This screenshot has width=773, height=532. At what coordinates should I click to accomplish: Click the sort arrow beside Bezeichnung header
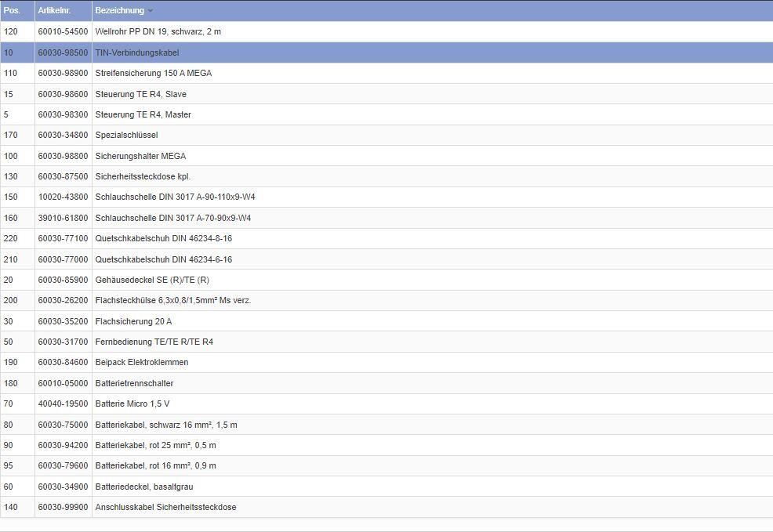(x=151, y=11)
